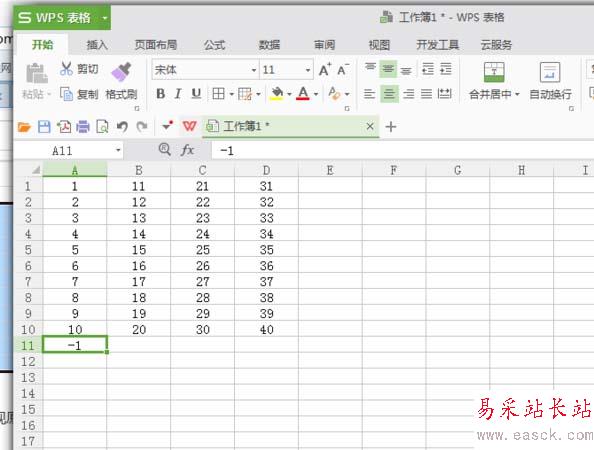The height and width of the screenshot is (450, 594).
Task: Select the Format Painter brush
Action: (x=121, y=72)
